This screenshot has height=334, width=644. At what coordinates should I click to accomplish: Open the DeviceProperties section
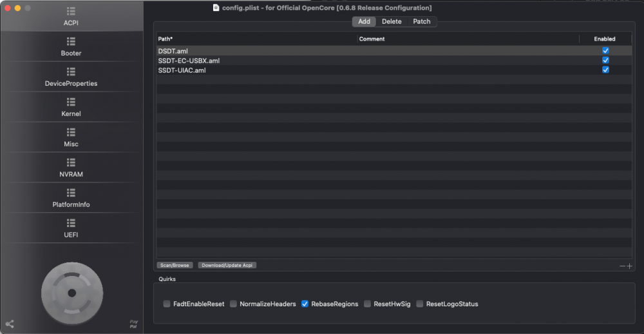71,77
